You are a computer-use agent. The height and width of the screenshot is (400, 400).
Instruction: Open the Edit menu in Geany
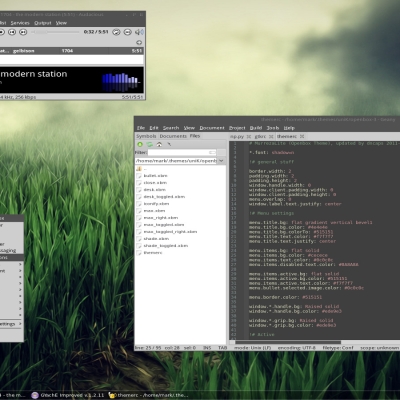coord(154,128)
